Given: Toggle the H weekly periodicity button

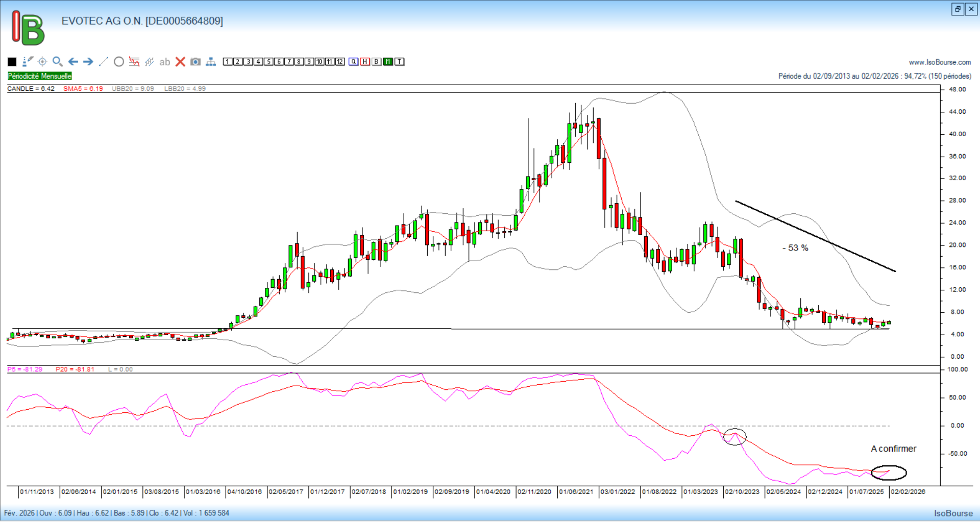Looking at the screenshot, I should (365, 62).
